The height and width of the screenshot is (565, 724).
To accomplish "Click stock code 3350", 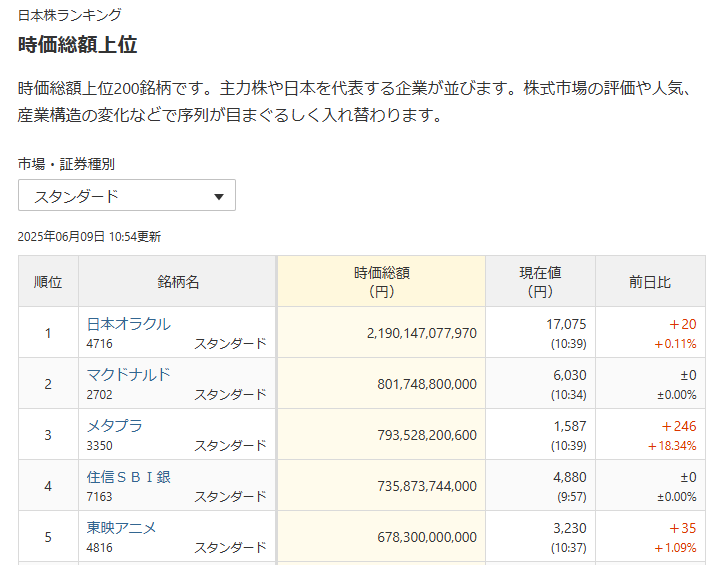I will (x=99, y=446).
